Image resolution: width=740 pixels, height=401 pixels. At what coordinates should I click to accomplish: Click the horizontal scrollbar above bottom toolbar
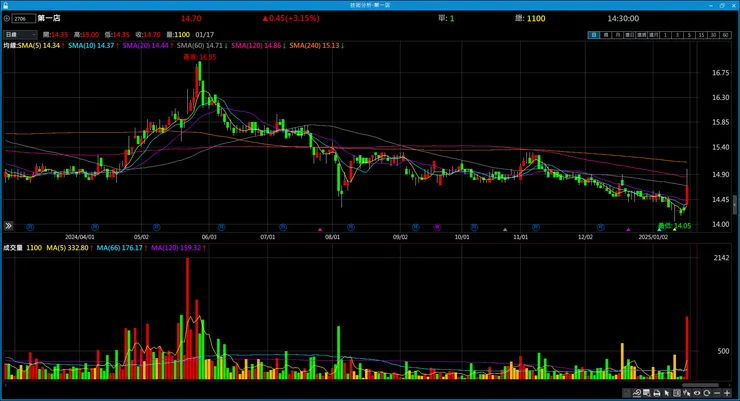point(700,385)
